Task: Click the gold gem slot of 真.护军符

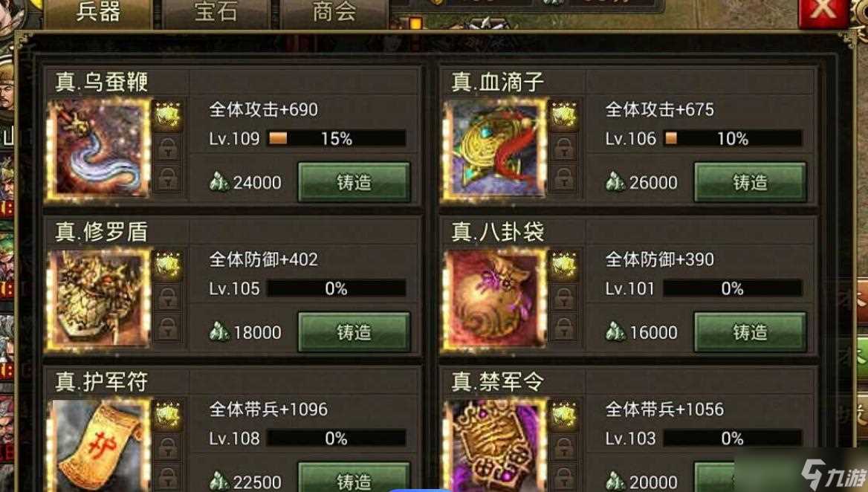Action: tap(168, 416)
